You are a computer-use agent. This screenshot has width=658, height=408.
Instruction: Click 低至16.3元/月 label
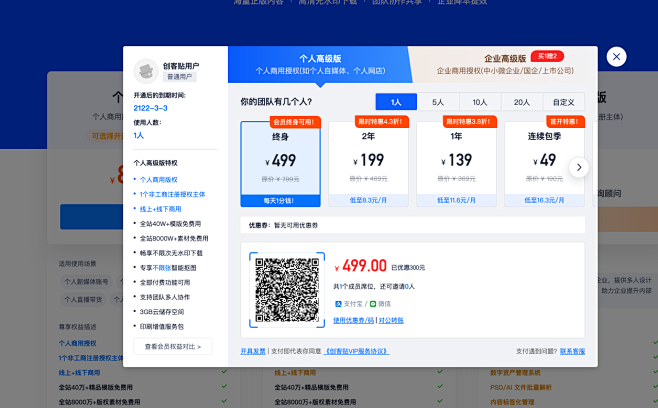click(x=544, y=201)
